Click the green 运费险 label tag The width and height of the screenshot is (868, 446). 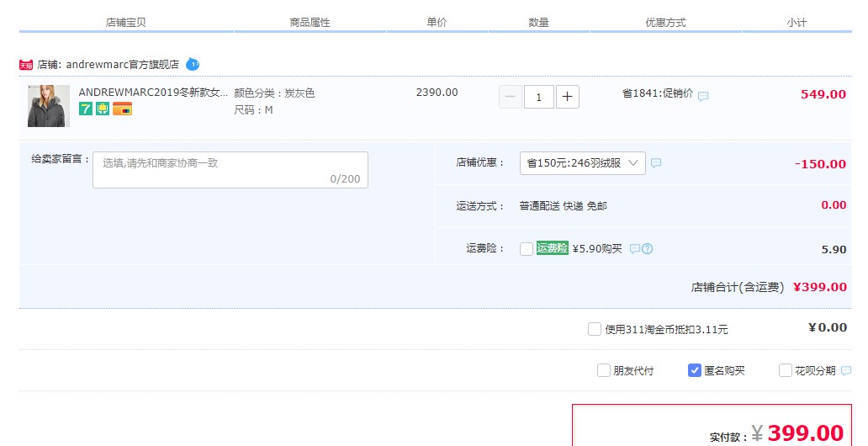pos(552,247)
